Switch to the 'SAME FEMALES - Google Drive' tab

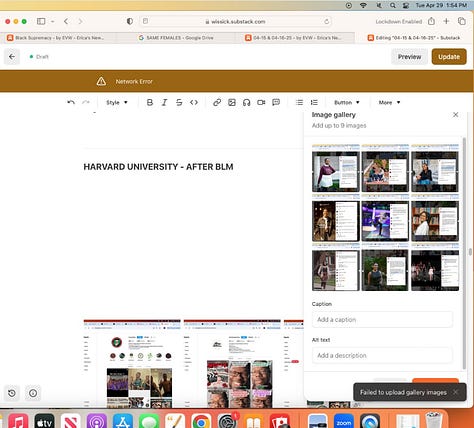coord(176,38)
